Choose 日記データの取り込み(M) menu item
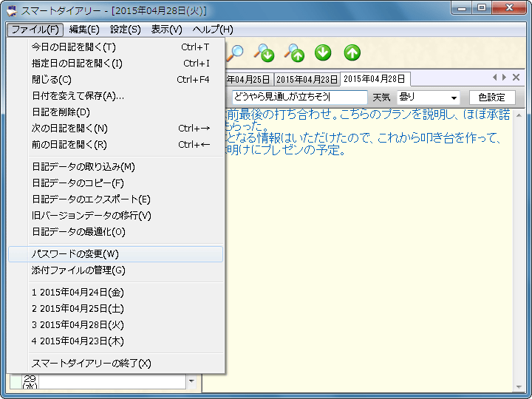 point(116,167)
